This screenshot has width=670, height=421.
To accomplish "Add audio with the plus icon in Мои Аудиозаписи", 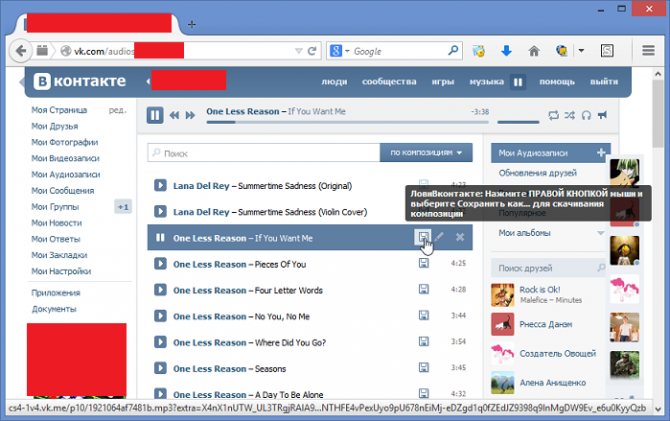I will tap(601, 152).
